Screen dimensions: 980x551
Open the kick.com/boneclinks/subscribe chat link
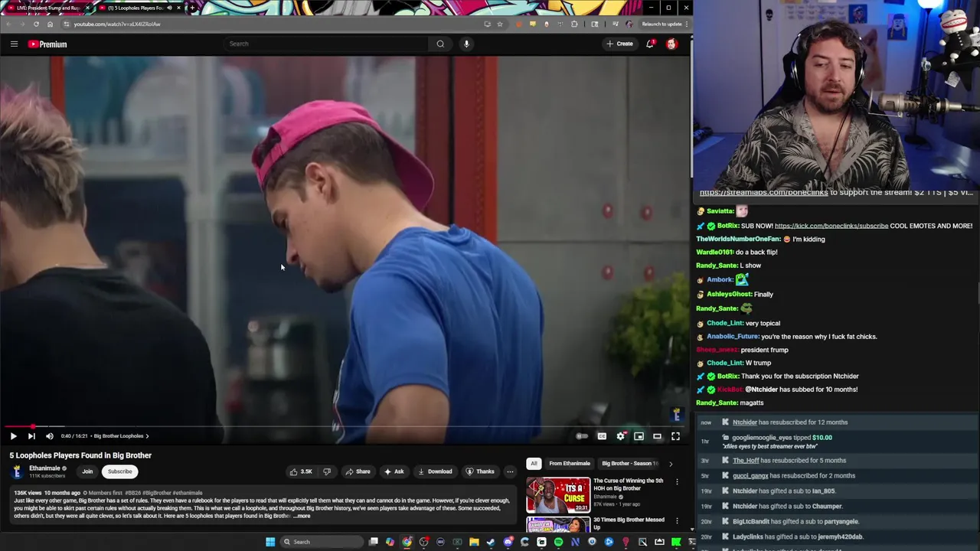coord(831,226)
